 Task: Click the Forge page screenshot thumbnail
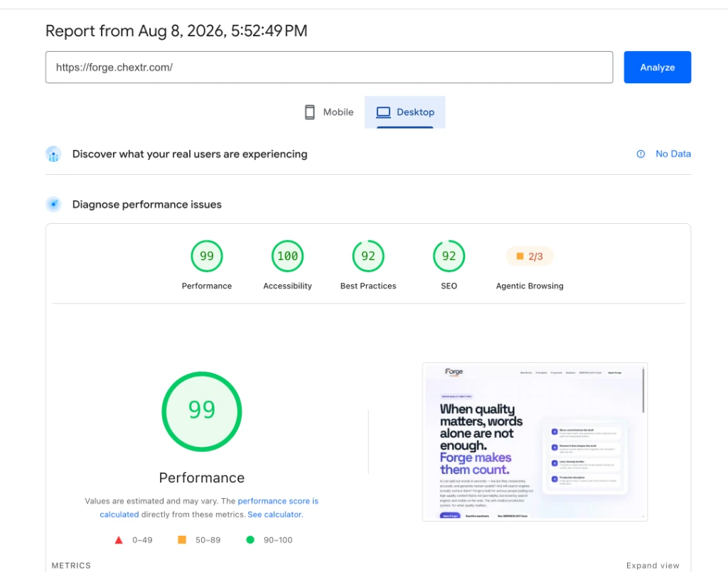(x=535, y=442)
